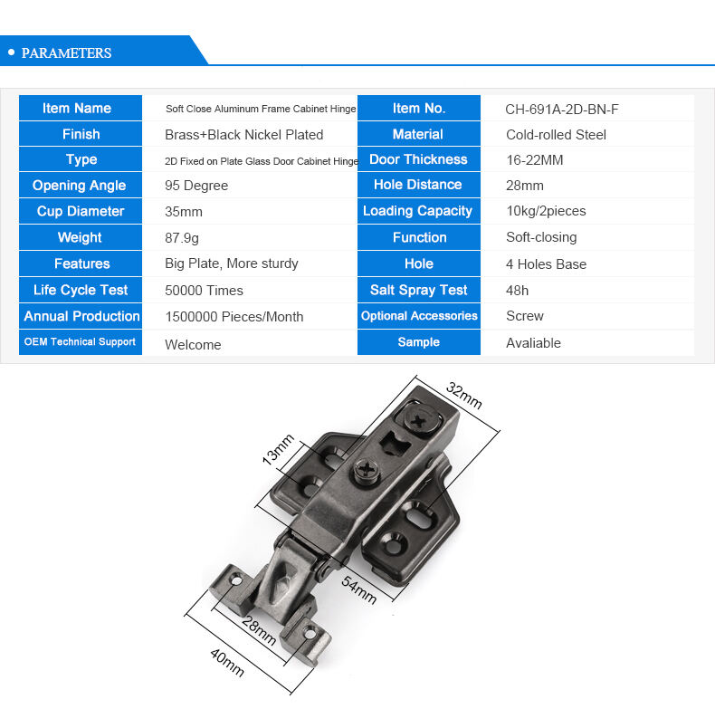
Task: Select the 4 Holes Base value
Action: click(546, 264)
